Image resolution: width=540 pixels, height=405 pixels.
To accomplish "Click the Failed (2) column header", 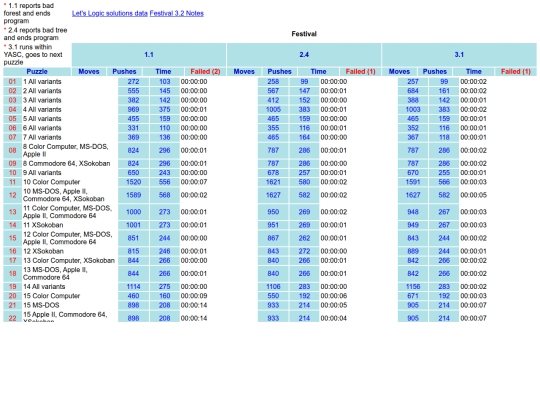I will (x=205, y=72).
